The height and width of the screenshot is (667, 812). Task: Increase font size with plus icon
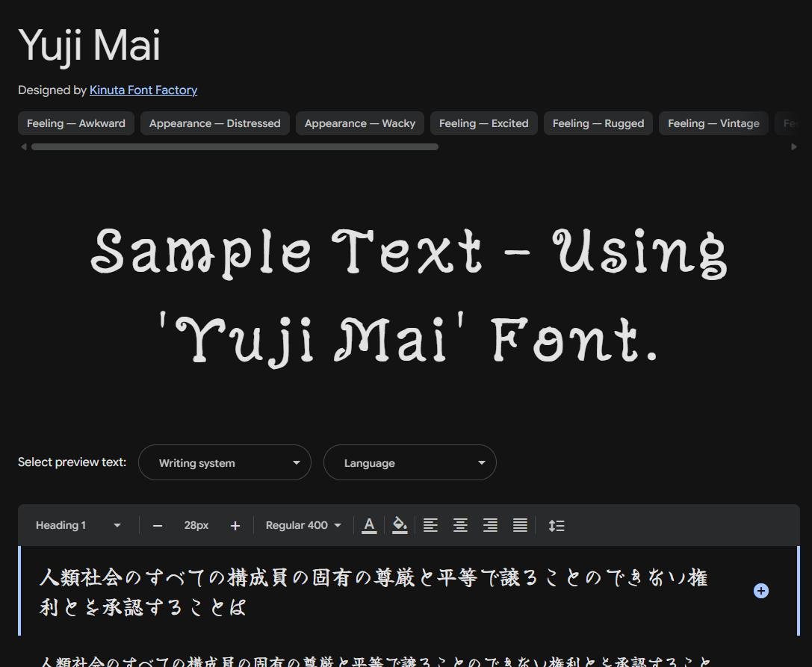click(x=235, y=526)
